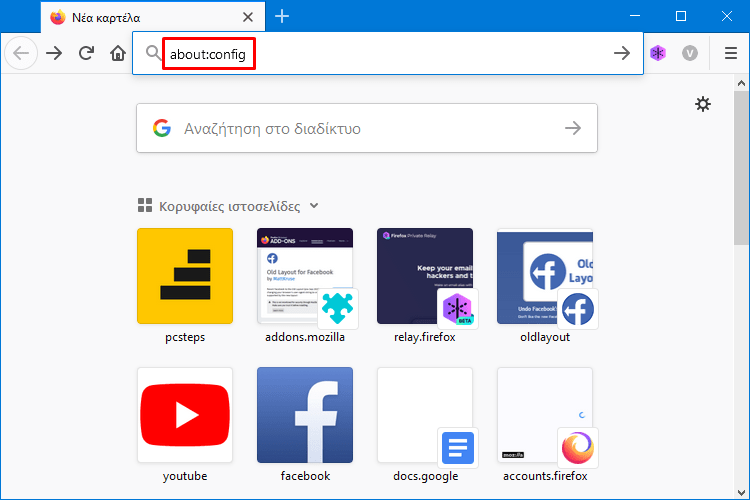This screenshot has height=500, width=750.
Task: Open the docs.google top site tile
Action: [425, 415]
